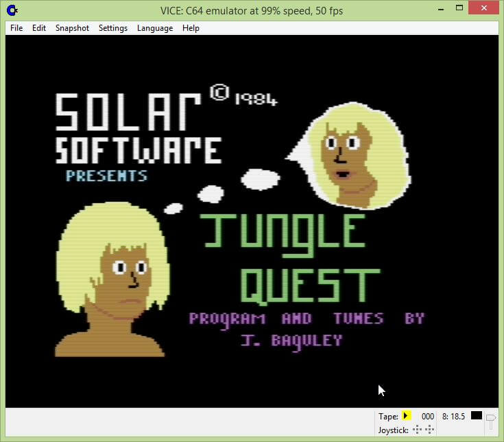Click the second joystick direction indicator

(x=429, y=430)
